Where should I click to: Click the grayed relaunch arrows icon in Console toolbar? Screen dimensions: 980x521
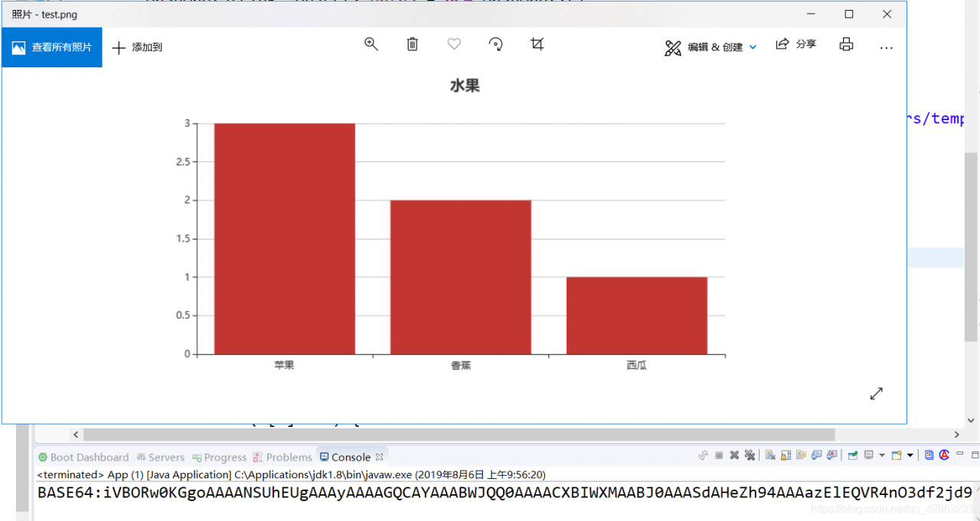click(x=703, y=455)
